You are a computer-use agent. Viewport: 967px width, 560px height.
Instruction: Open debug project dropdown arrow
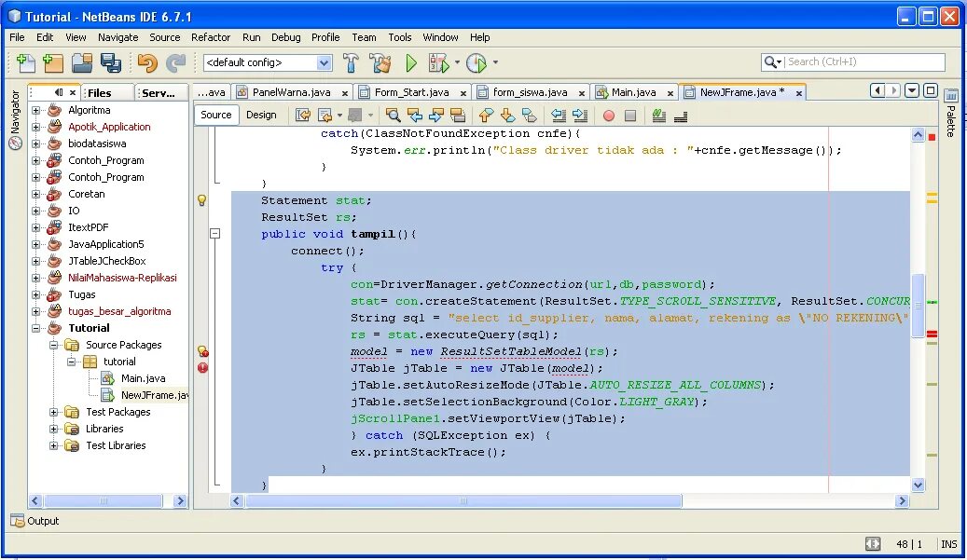pos(457,61)
